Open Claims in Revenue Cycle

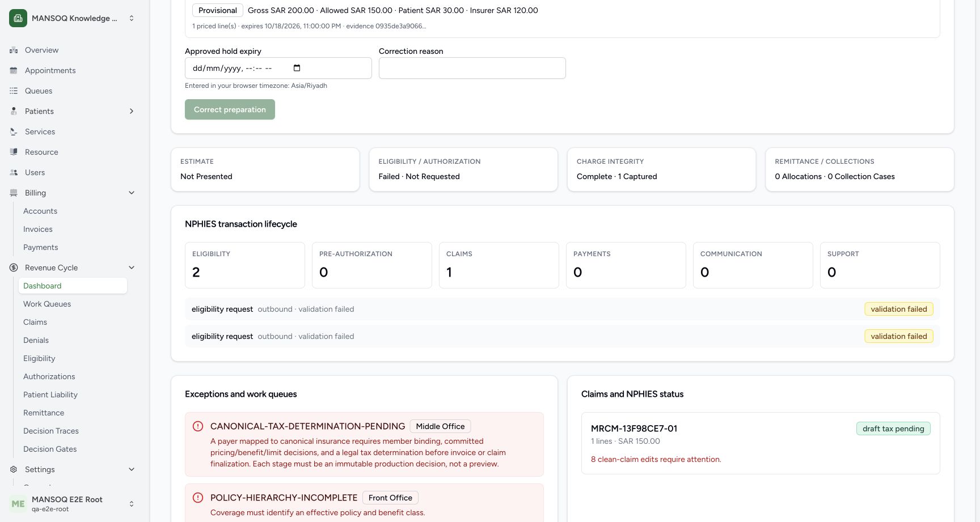pos(73,322)
